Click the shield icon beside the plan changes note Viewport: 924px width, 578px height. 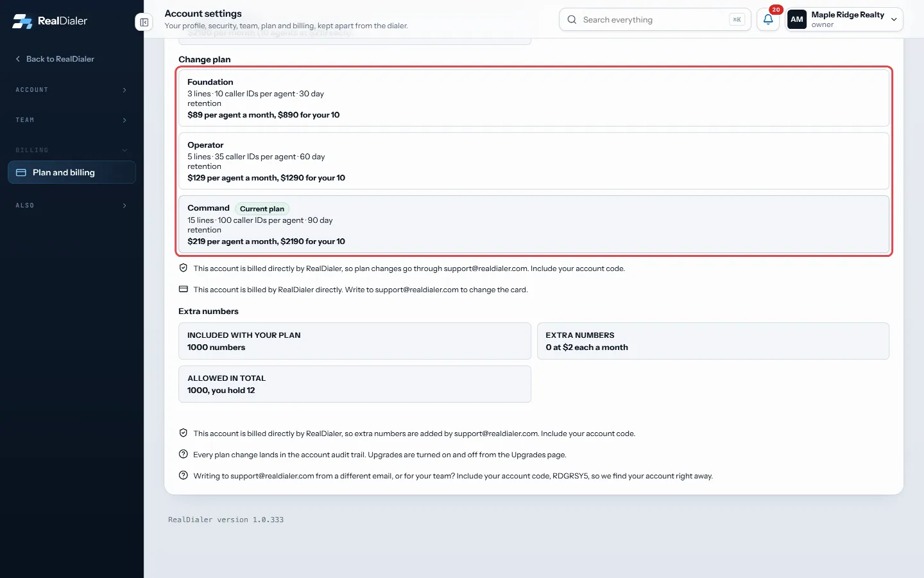click(184, 268)
